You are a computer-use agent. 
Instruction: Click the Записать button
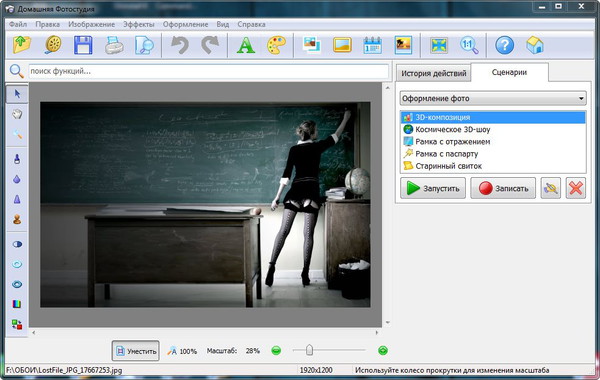pos(503,188)
